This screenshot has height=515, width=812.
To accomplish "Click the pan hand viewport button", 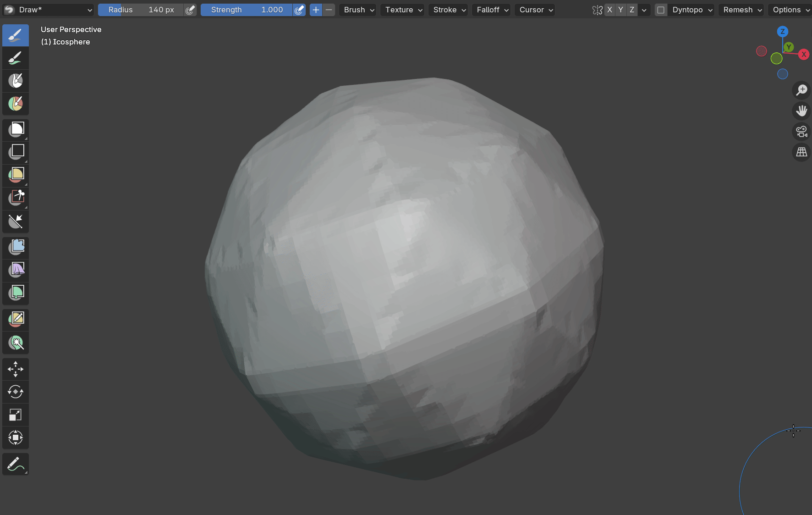I will pos(801,111).
